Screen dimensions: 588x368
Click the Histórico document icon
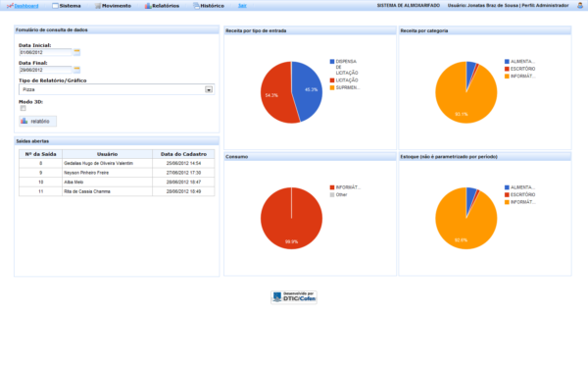pos(196,6)
